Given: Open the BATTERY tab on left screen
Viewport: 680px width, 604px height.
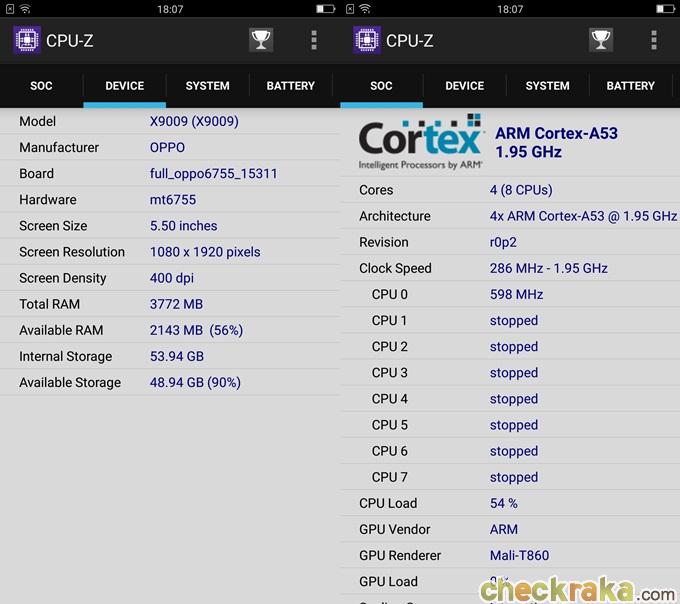Looking at the screenshot, I should pos(291,86).
